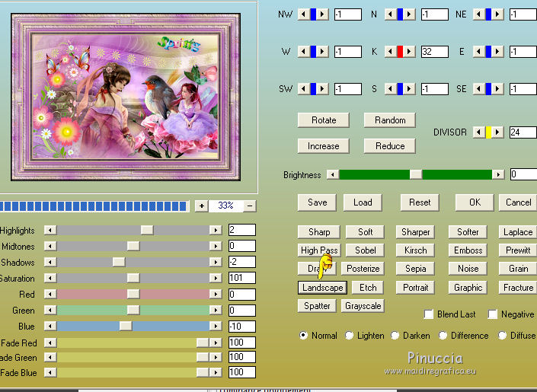Click Highlights slider left arrow
537x392 pixels.
(x=50, y=230)
